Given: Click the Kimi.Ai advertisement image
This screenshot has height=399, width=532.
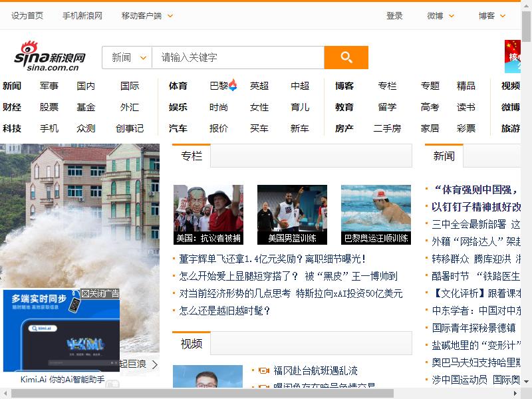Looking at the screenshot, I should [61, 331].
